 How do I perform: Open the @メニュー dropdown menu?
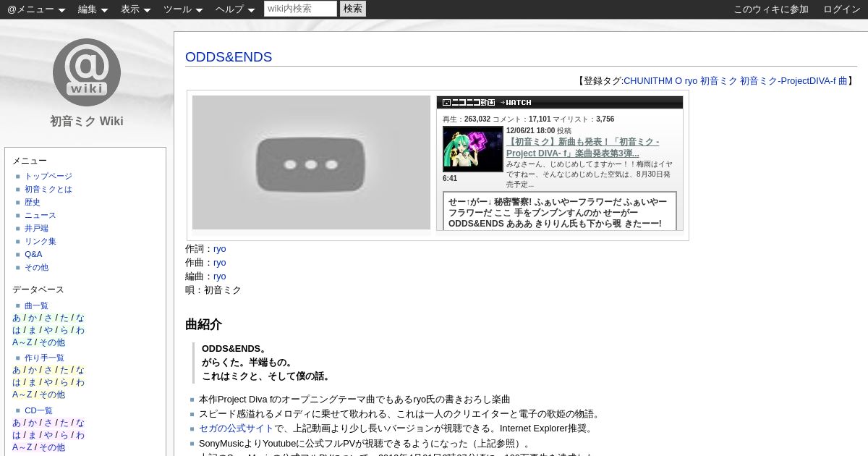click(36, 9)
